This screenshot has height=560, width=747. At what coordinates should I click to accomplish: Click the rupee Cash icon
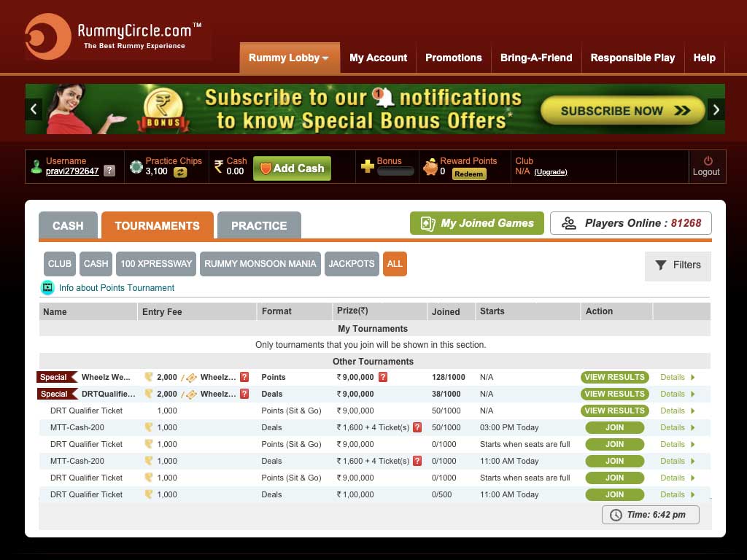click(219, 167)
